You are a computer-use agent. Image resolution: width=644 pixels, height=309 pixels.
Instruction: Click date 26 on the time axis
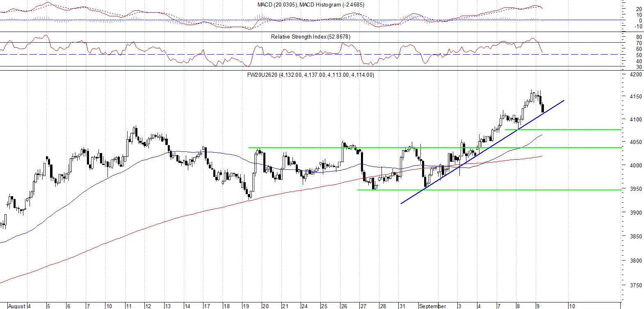344,306
